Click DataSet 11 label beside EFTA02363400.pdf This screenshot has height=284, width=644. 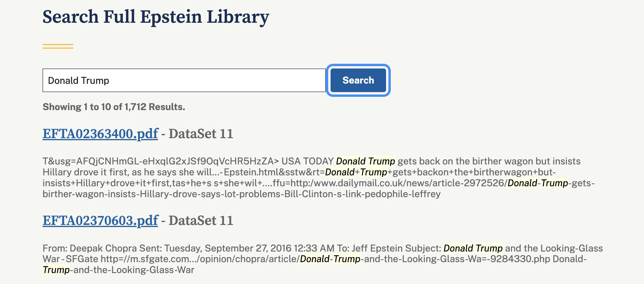coord(201,134)
